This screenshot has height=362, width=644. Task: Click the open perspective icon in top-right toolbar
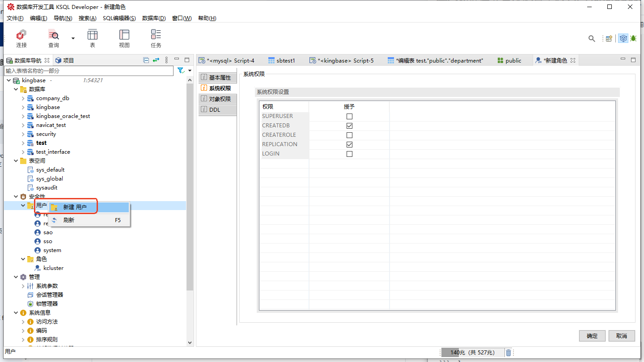click(x=609, y=39)
